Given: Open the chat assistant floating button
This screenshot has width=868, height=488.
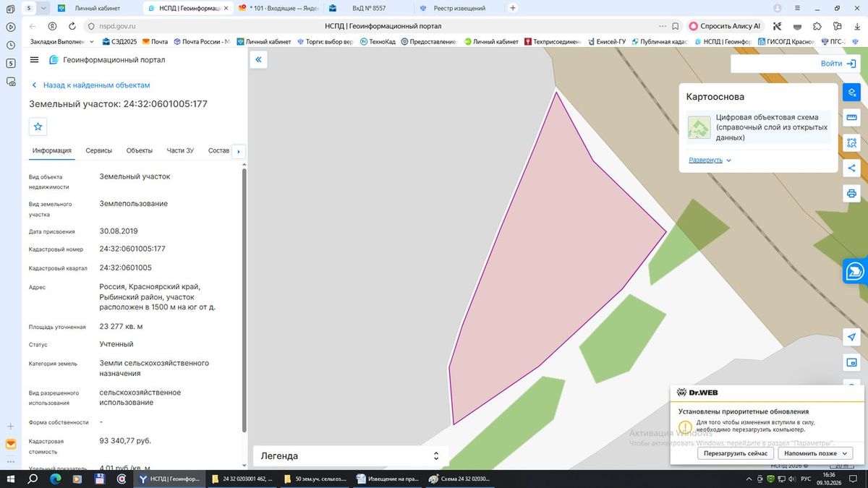Looking at the screenshot, I should (x=855, y=271).
